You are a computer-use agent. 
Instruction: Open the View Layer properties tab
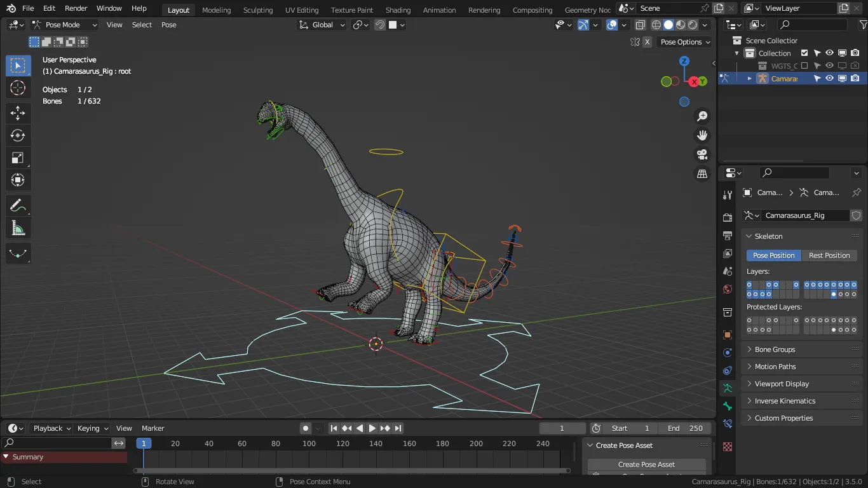[x=728, y=254]
